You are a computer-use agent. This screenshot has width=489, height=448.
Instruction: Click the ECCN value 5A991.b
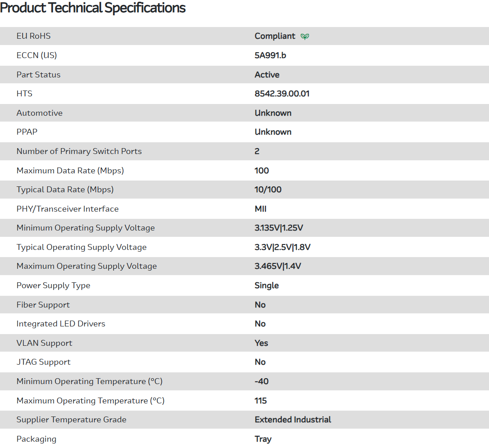[x=270, y=55]
